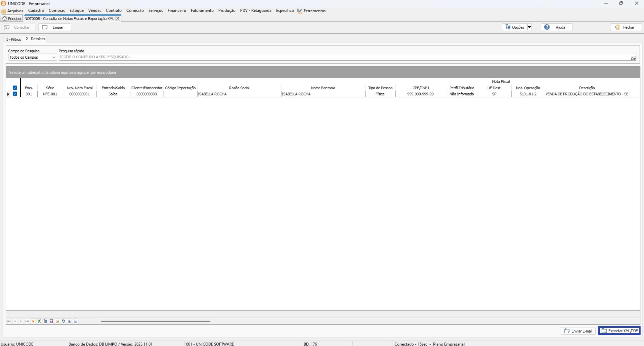Click the search icon in Pesquisa rápida field

[x=633, y=58]
